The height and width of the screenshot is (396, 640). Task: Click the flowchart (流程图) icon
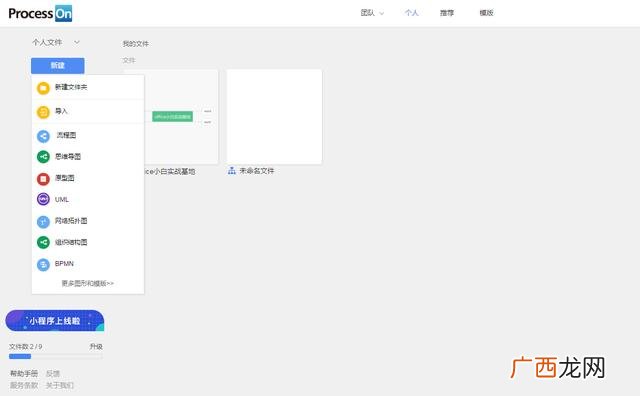[43, 136]
